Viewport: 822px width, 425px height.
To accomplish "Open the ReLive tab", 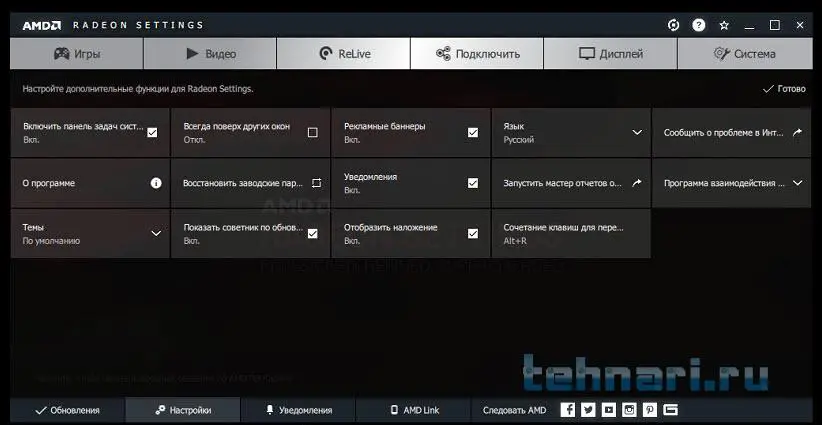I will coord(343,53).
